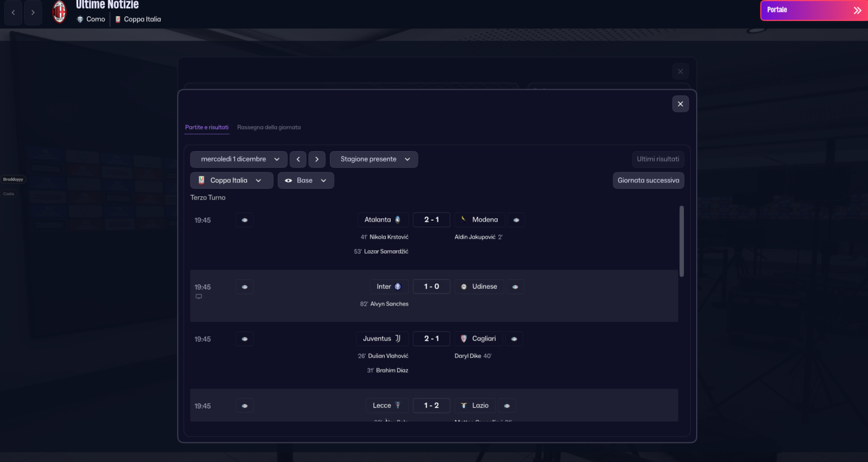This screenshot has height=462, width=868.
Task: Click the TV icon under Inter match time
Action: [x=198, y=296]
